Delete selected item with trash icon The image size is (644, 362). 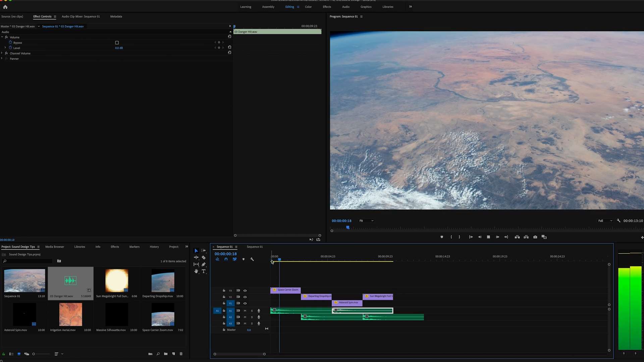coord(181,354)
